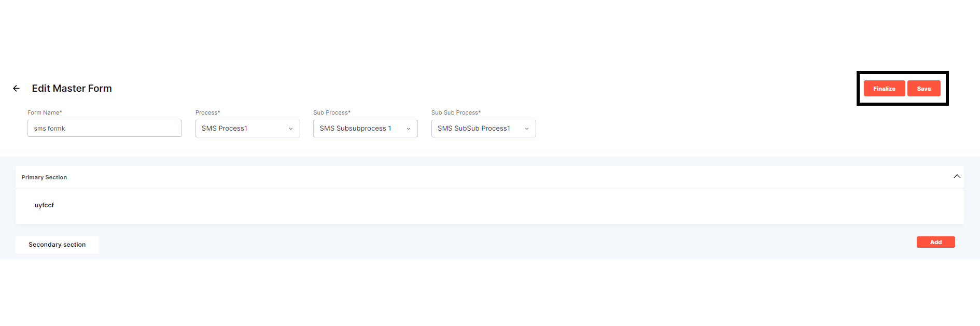Click the Add button for sections

tap(935, 242)
